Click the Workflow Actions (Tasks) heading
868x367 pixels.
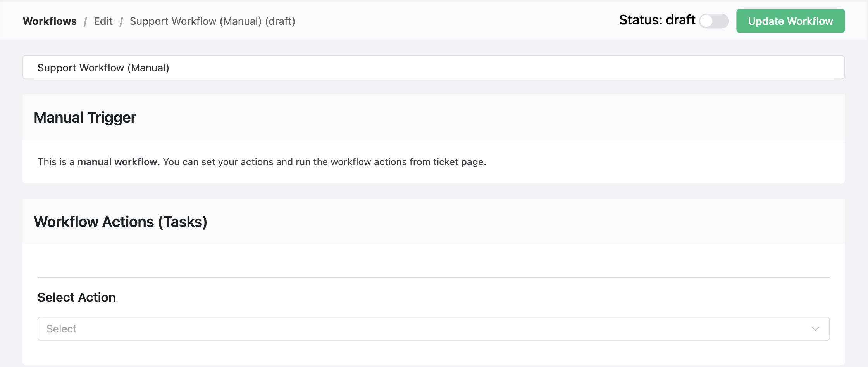(x=121, y=222)
